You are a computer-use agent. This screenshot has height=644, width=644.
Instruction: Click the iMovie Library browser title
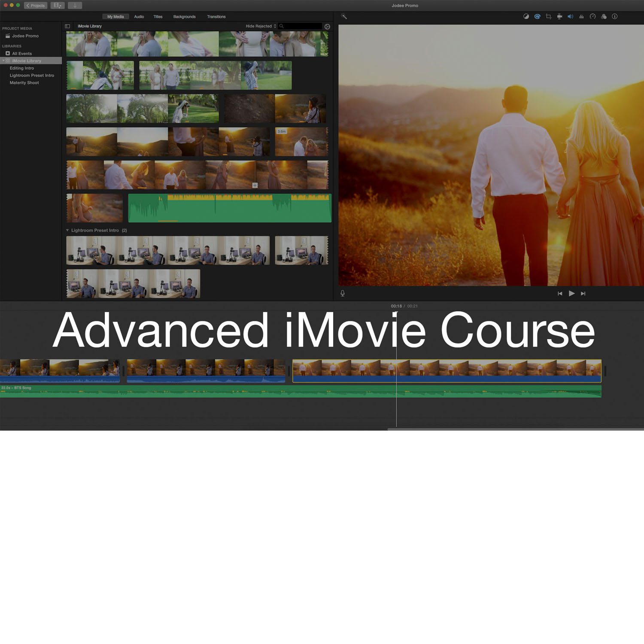point(90,26)
